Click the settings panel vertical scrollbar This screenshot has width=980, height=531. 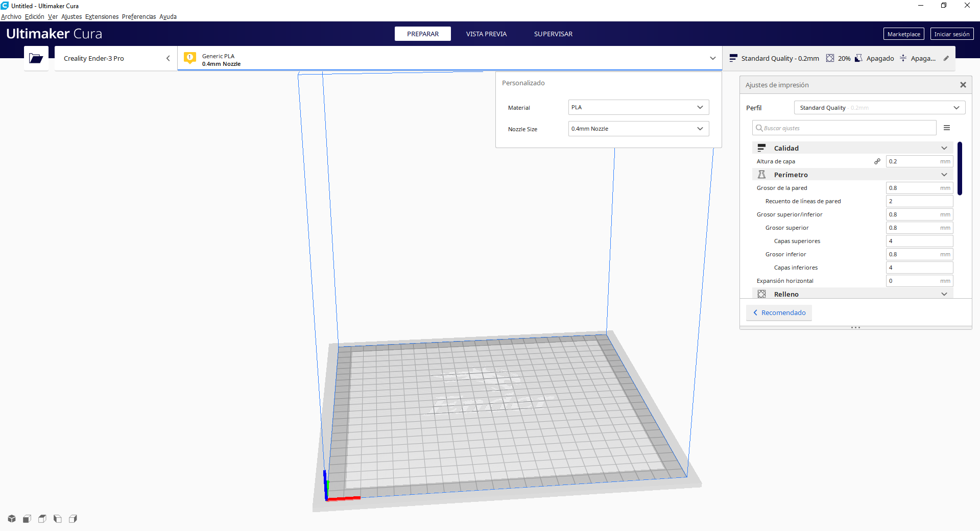tap(960, 168)
